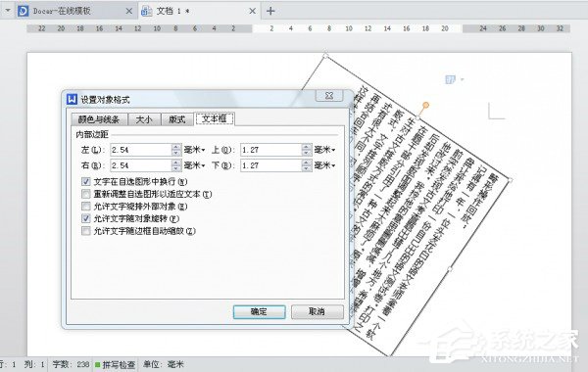This screenshot has width=588, height=372.
Task: Toggle 允许文字随对象旋转 checkbox
Action: point(86,218)
